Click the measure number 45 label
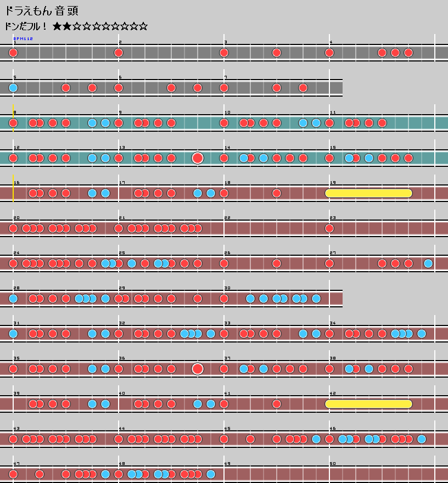 pos(227,429)
